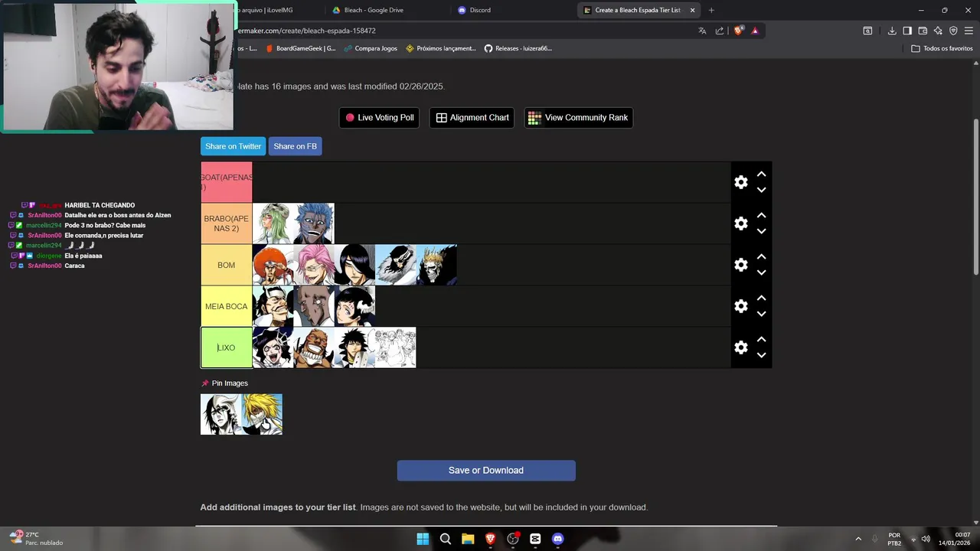The width and height of the screenshot is (980, 551).
Task: Open the Próximos lançament... bookmark
Action: [441, 48]
